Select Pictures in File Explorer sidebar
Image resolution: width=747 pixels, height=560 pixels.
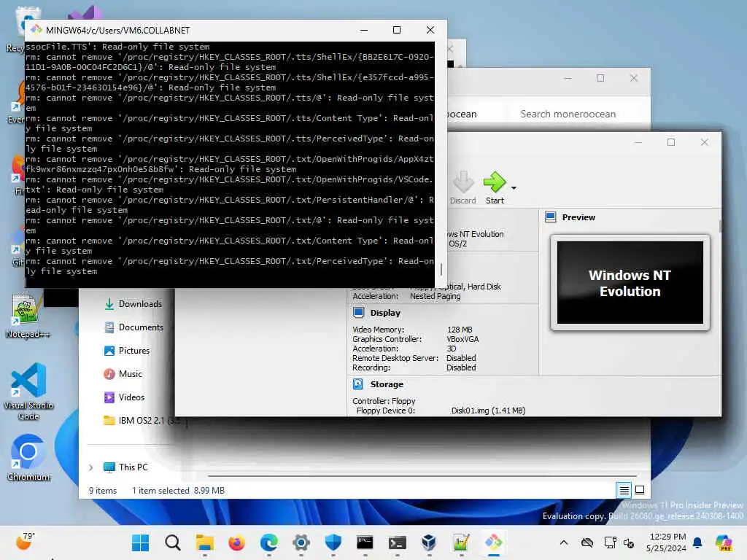127,351
